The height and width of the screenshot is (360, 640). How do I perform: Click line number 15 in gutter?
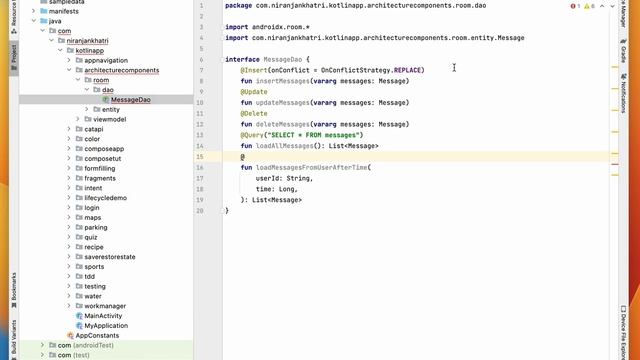tap(200, 157)
